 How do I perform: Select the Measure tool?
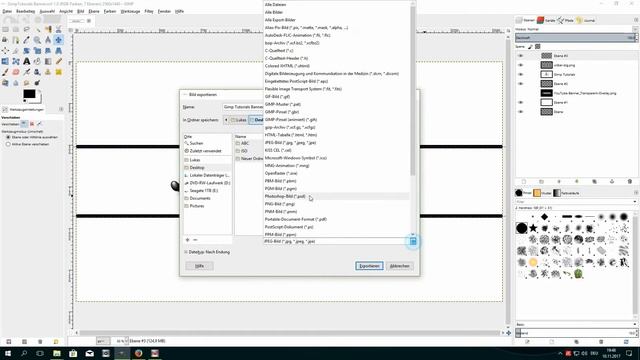coord(48,40)
